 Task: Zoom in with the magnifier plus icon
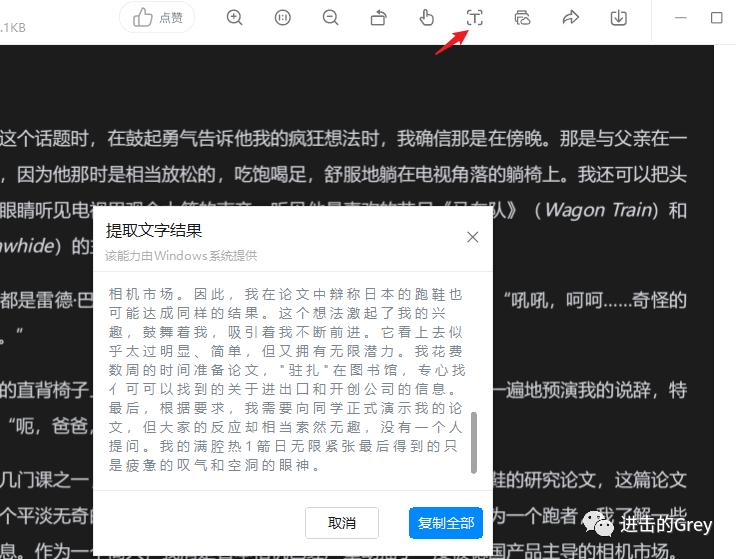[234, 18]
